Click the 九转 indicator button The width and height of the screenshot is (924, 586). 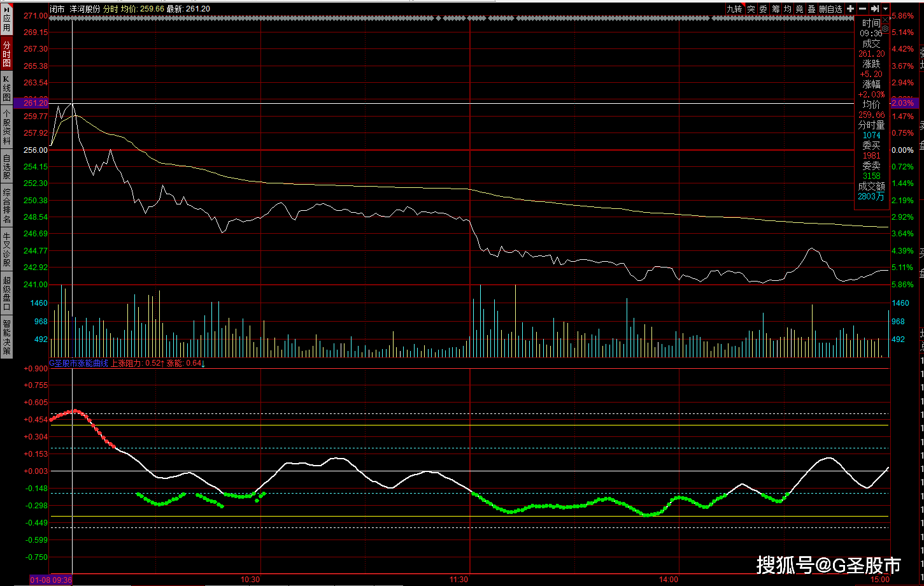pyautogui.click(x=736, y=9)
